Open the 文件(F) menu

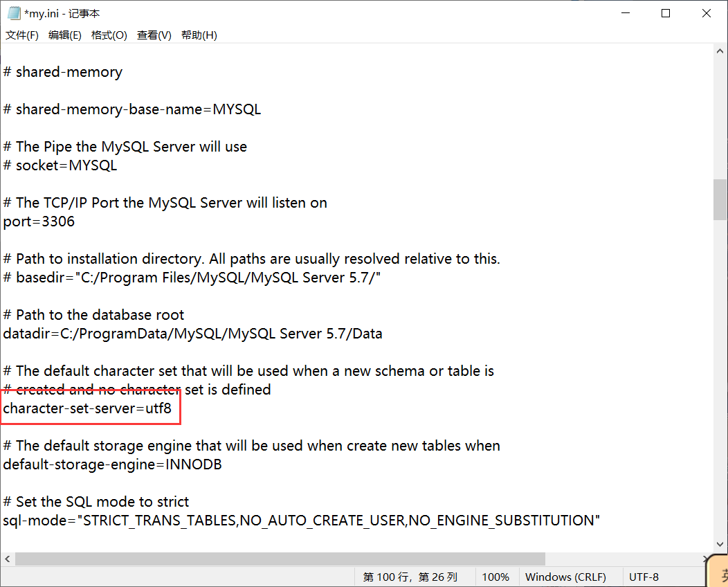(x=22, y=35)
